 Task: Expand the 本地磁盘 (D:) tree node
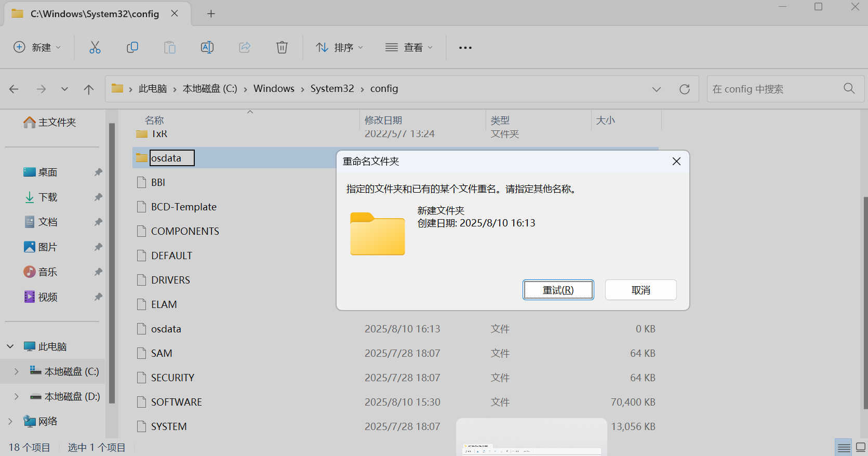click(x=16, y=396)
